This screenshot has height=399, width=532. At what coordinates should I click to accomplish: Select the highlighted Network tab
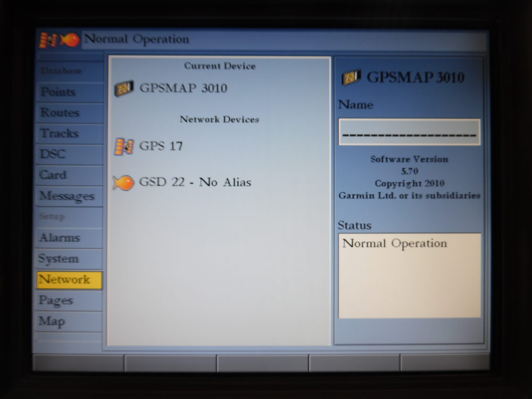coord(69,280)
